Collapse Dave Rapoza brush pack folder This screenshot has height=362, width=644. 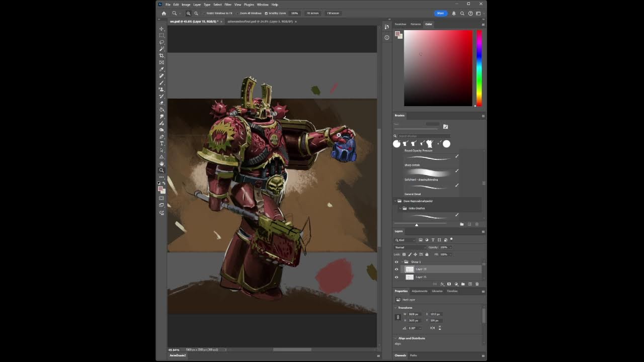(x=395, y=201)
